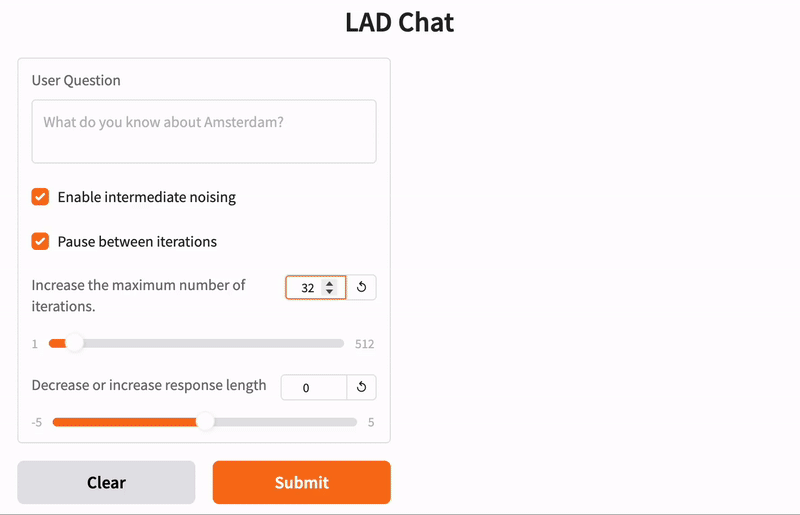Viewport: 800px width, 515px height.
Task: Click the orange filled part of iterations slider
Action: pyautogui.click(x=58, y=344)
